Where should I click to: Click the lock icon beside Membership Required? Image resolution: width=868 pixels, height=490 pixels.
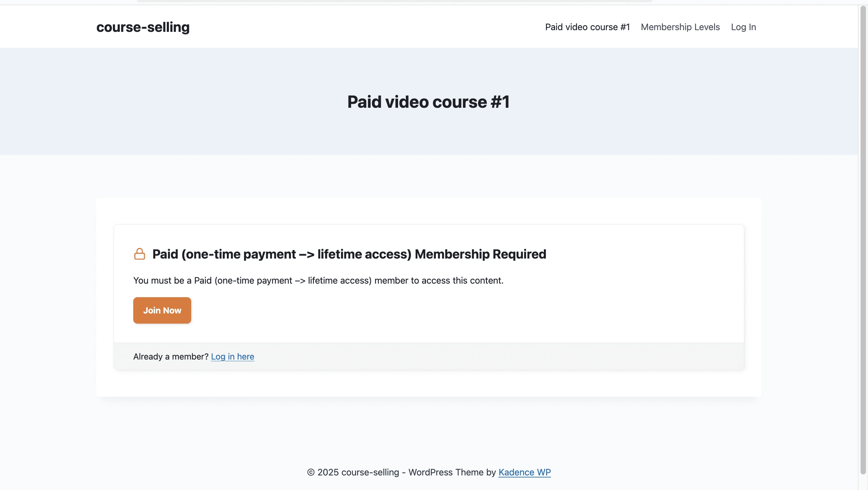click(x=139, y=254)
